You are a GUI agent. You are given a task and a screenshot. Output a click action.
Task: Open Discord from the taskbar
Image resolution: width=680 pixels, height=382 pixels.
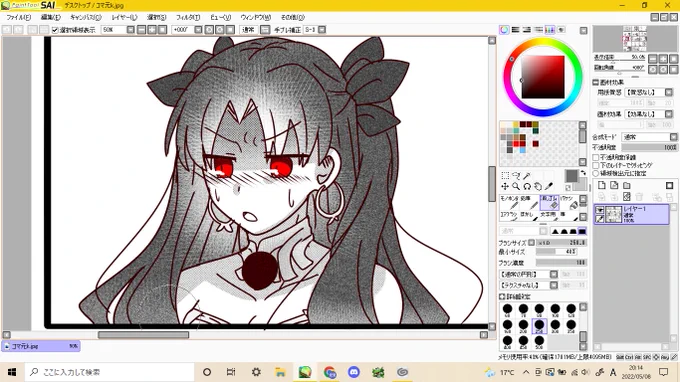(354, 372)
